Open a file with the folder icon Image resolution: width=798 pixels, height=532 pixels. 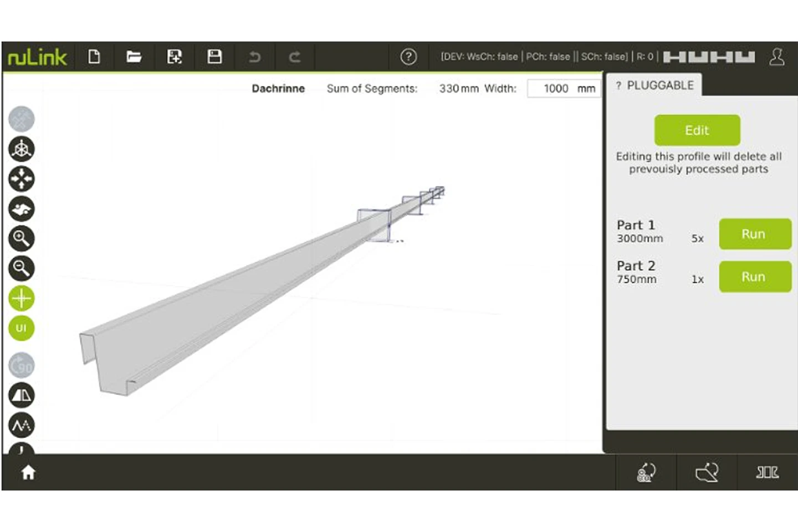click(x=134, y=57)
